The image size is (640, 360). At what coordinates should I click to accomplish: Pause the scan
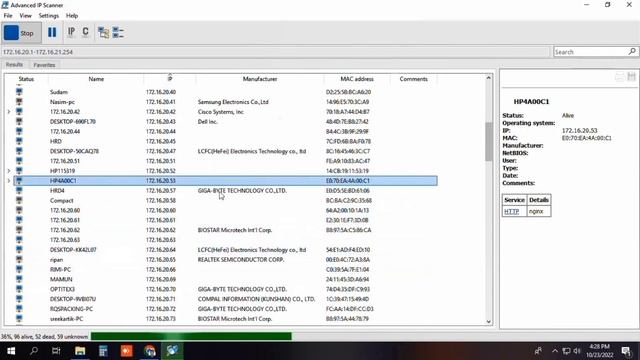(52, 33)
